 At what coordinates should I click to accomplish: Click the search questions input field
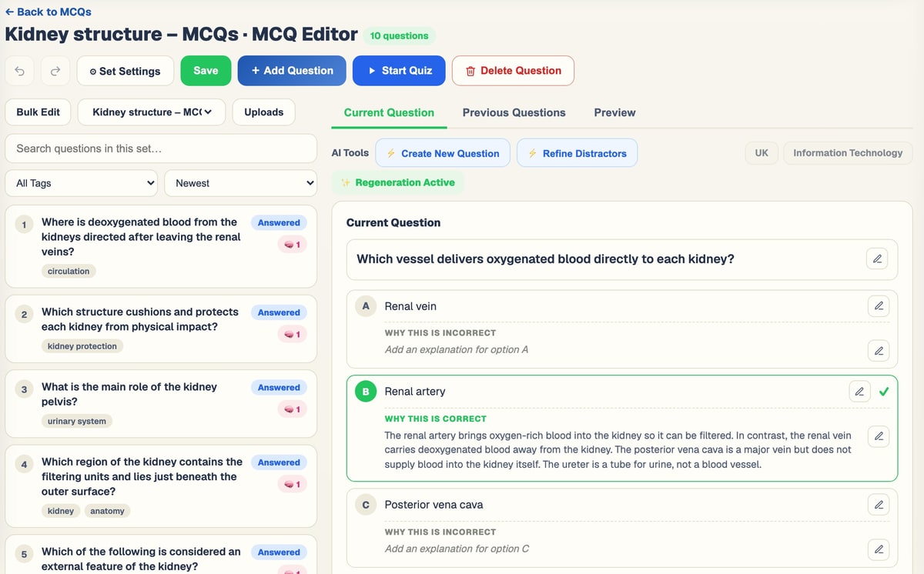click(161, 149)
